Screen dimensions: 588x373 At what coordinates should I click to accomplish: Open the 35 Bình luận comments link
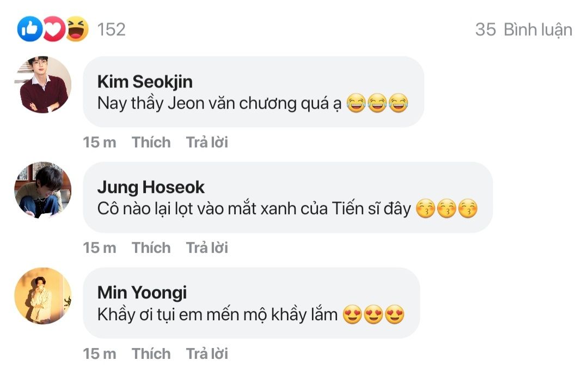[523, 29]
